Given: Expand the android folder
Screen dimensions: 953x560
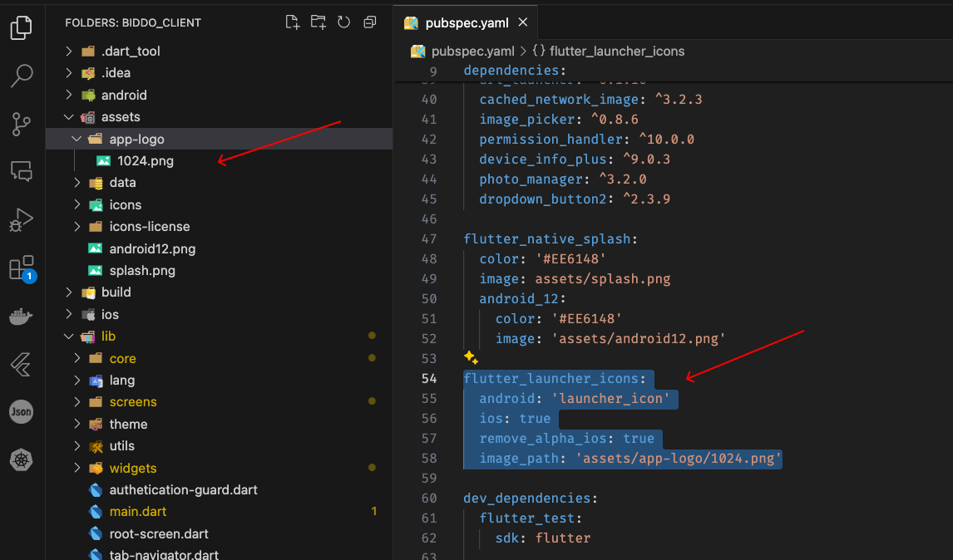Looking at the screenshot, I should pyautogui.click(x=69, y=95).
